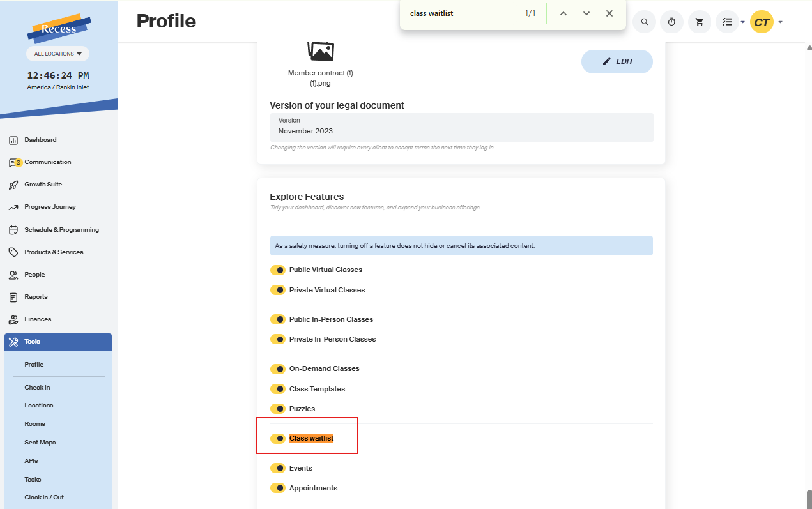Screen dimensions: 812x509
Task: Click the Products & Services tag icon
Action: pos(13,252)
